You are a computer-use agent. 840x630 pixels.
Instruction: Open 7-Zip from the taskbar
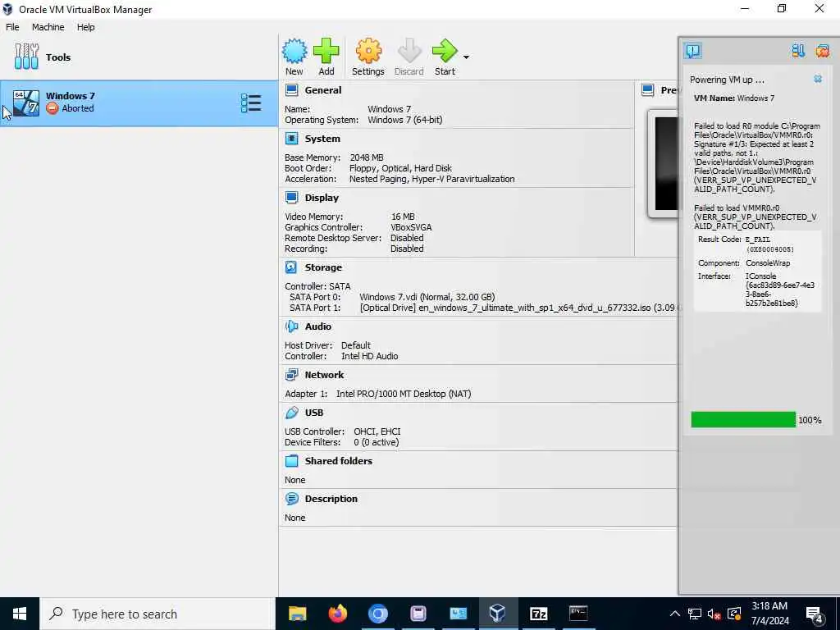click(538, 614)
